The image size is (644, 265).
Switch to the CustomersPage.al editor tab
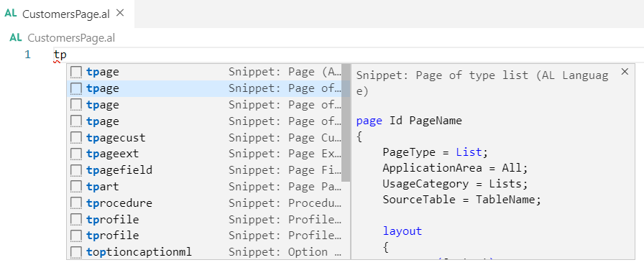[x=67, y=14]
